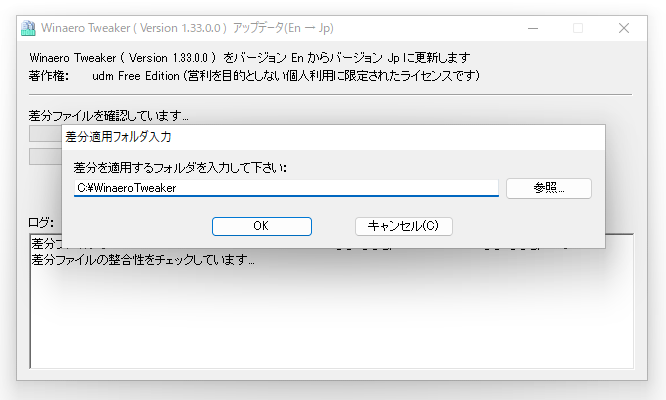Click the Enからバージョン Jp update description
The width and height of the screenshot is (666, 400).
tap(250, 57)
